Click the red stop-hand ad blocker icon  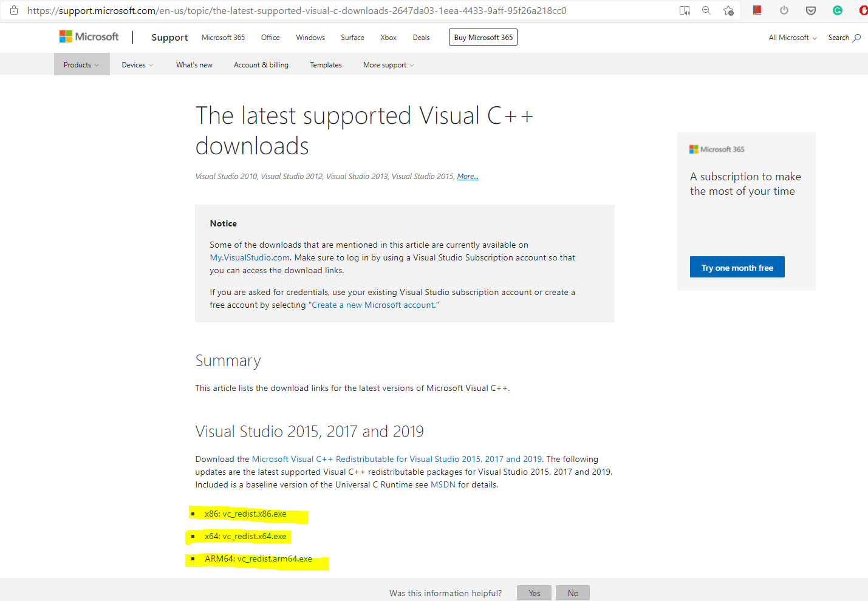[x=863, y=10]
